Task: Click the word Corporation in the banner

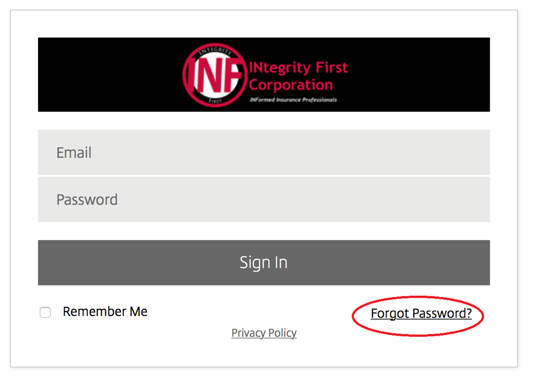Action: pyautogui.click(x=291, y=85)
